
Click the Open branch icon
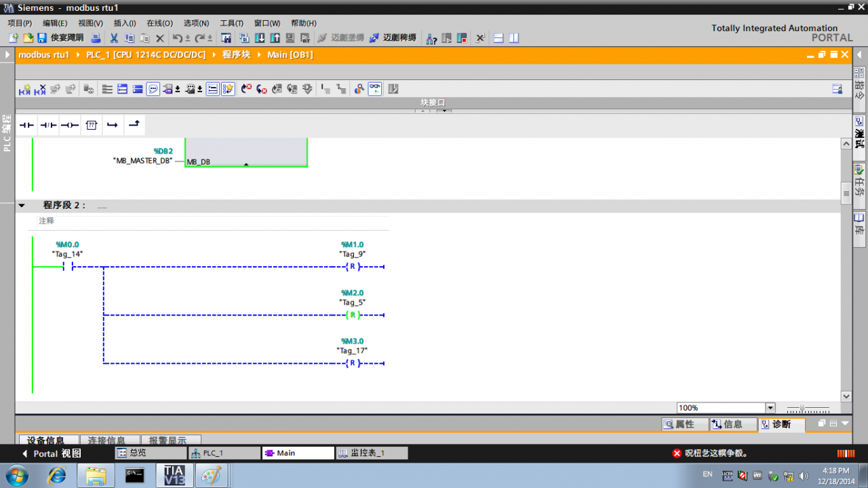113,125
